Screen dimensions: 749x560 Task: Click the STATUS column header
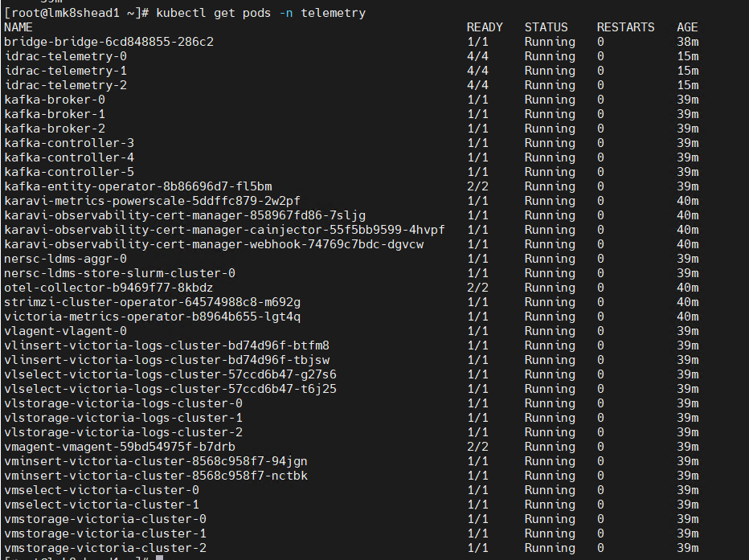click(x=546, y=27)
